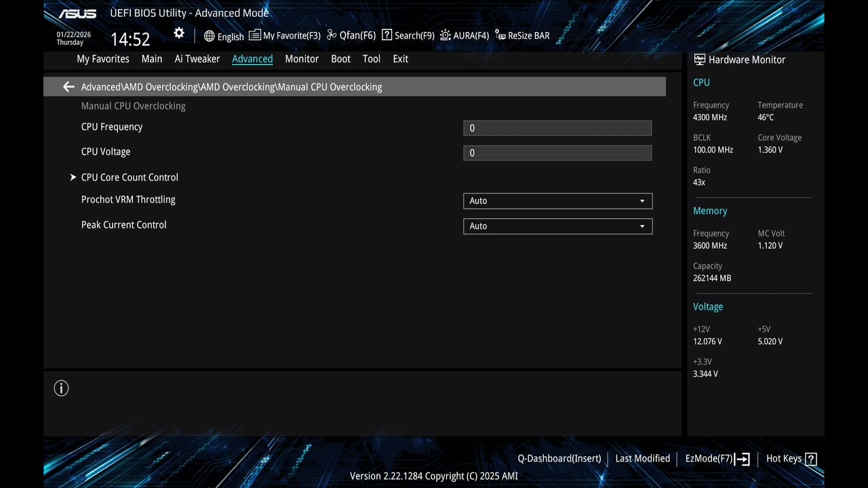Click the Hardware Monitor panel icon
Screen dimensions: 868x488
pos(699,59)
